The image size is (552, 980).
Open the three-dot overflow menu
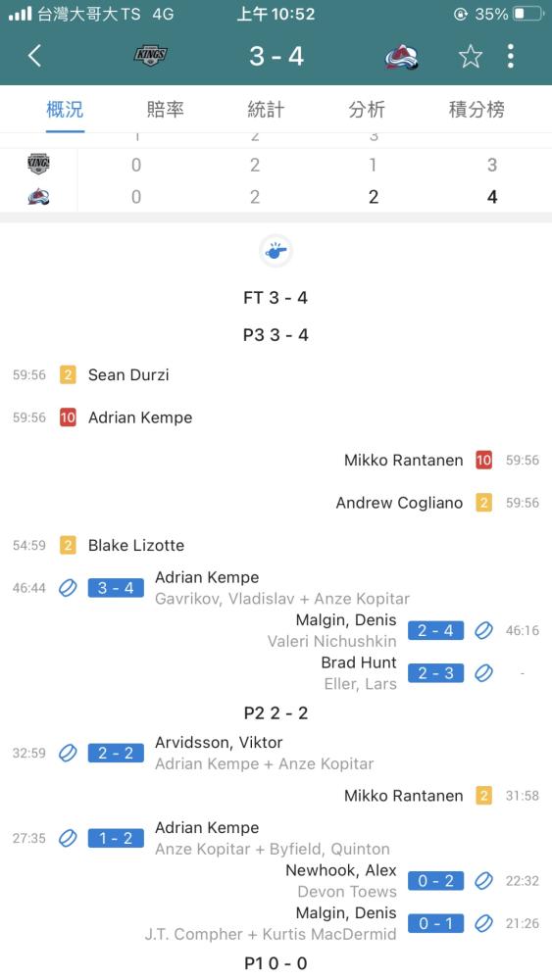click(x=511, y=56)
